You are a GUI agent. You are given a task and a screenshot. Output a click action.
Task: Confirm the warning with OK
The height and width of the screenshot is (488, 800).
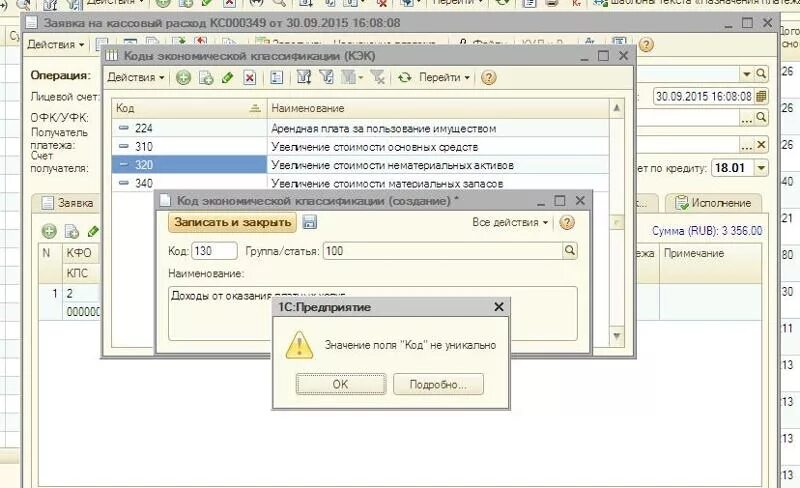coord(341,384)
